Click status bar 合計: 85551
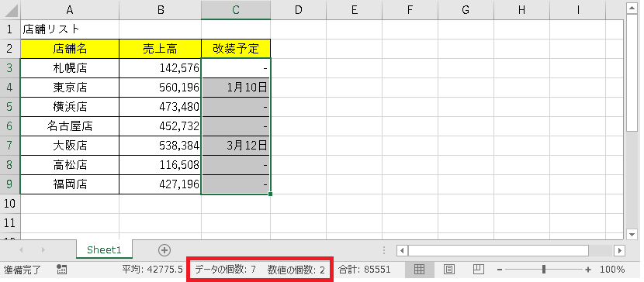Screen dimensions: 644x282 pos(365,270)
